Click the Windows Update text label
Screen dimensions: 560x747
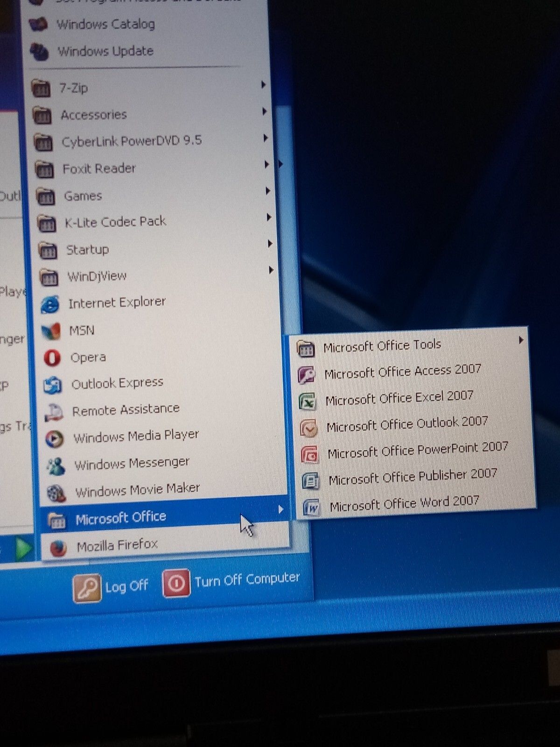pos(105,50)
